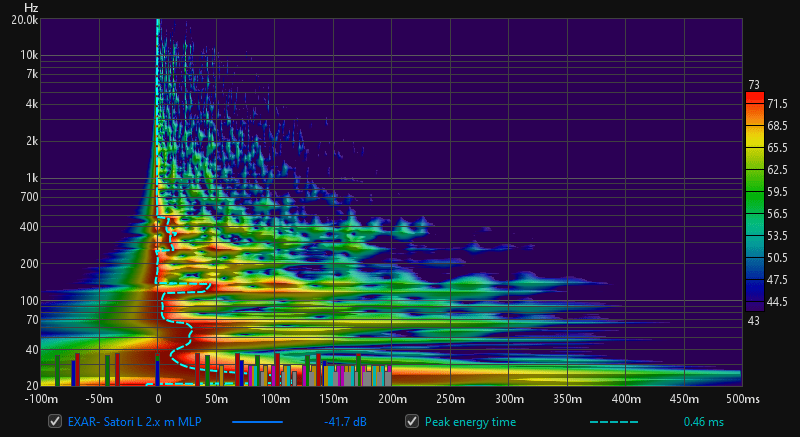800x437 pixels.
Task: Click the 73 maximum scale value
Action: pos(754,85)
